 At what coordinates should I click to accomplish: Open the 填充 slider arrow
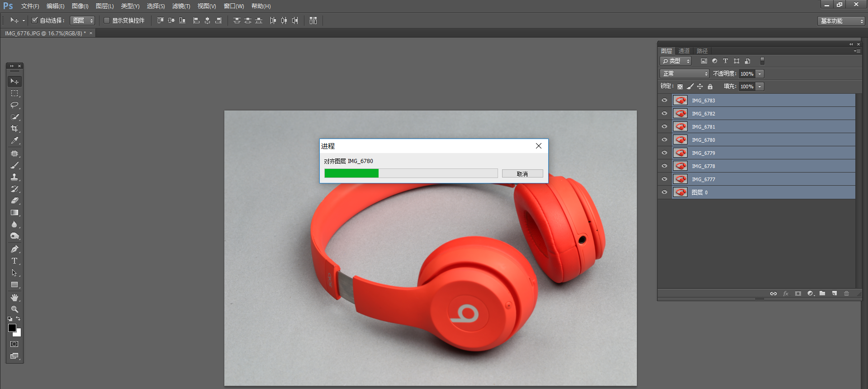pos(760,86)
